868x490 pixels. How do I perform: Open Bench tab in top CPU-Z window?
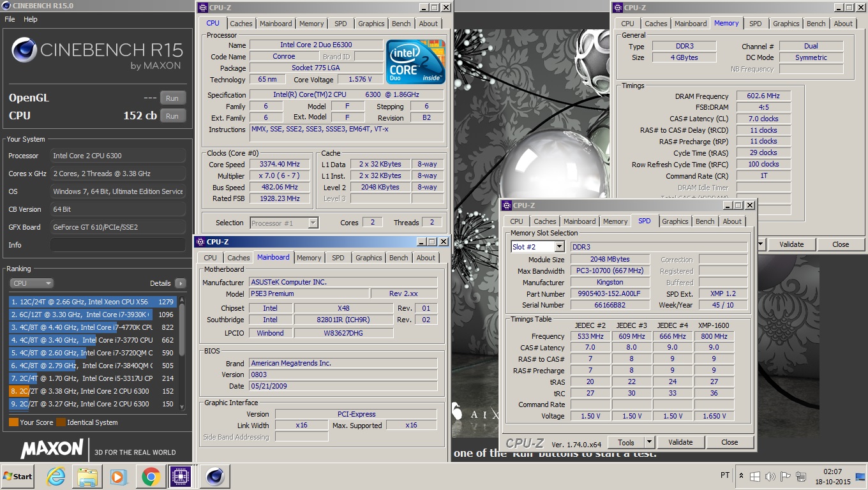point(401,24)
